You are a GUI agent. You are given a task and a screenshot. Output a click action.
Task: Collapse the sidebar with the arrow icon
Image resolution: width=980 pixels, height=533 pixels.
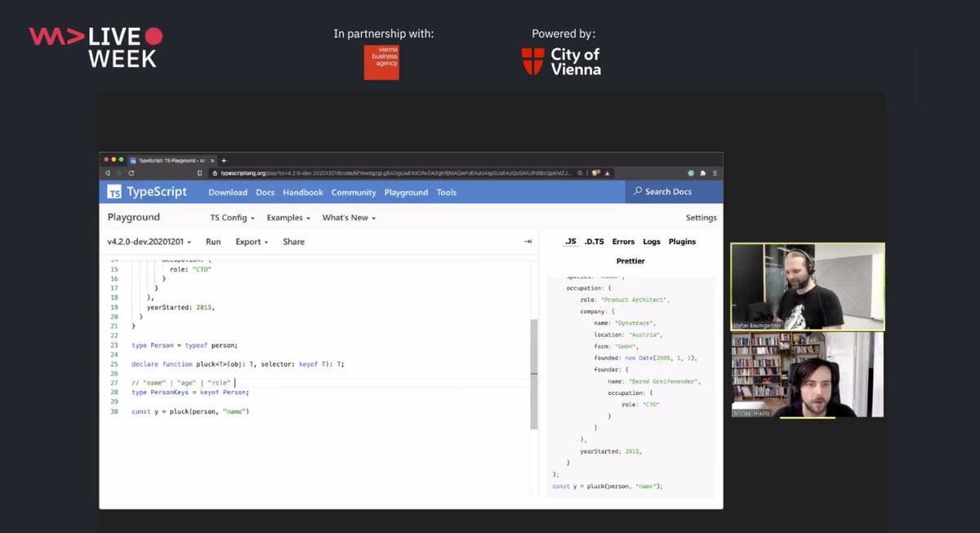click(x=528, y=242)
